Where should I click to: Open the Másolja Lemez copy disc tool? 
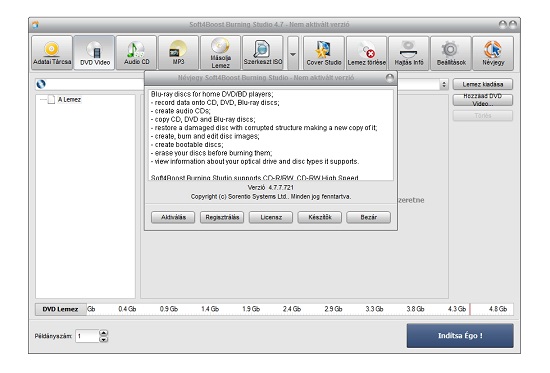[220, 53]
